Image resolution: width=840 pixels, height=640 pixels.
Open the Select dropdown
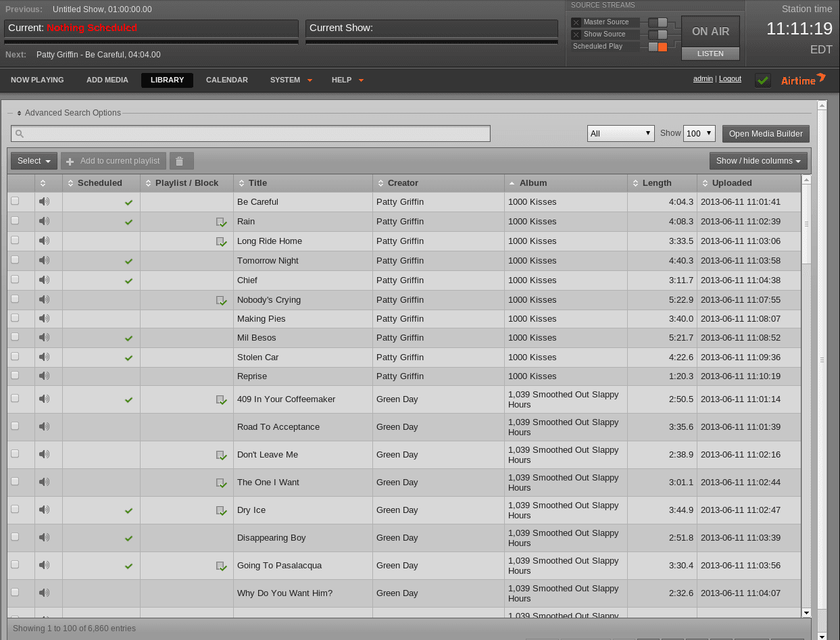[x=34, y=161]
